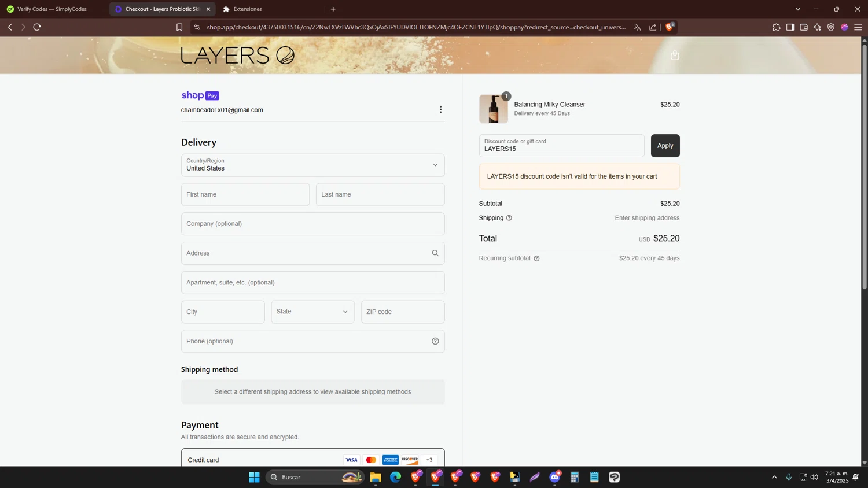
Task: Open the browser hamburger main menu
Action: point(858,27)
